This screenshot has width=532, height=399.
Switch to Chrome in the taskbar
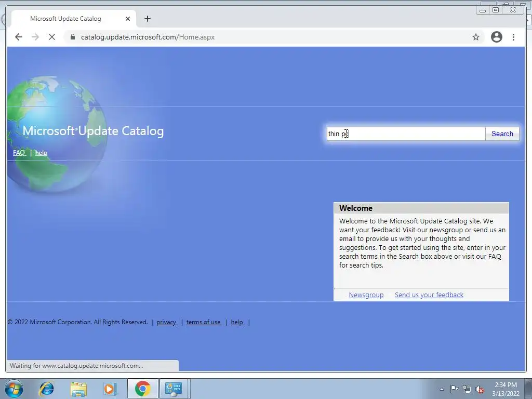(142, 389)
